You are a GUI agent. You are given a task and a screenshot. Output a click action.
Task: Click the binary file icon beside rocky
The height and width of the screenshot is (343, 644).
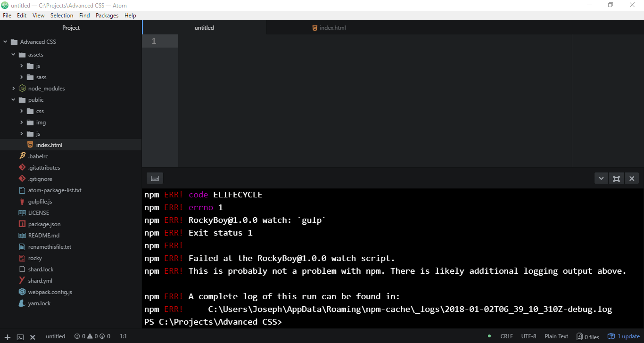tap(22, 258)
